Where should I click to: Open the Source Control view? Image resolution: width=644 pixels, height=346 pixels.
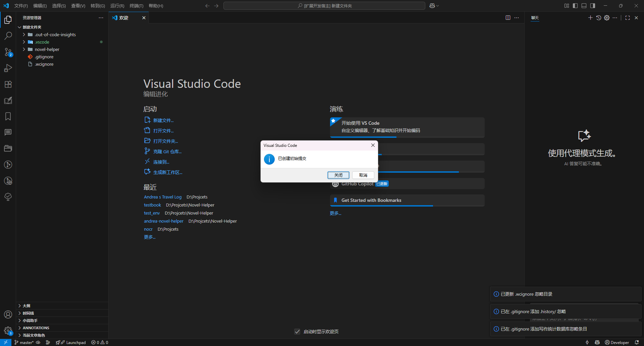tap(8, 52)
